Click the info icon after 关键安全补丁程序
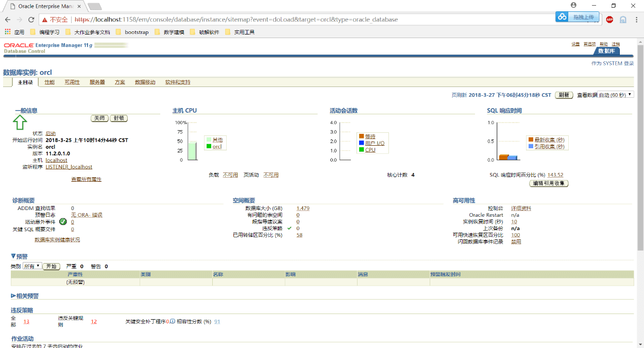 173,322
